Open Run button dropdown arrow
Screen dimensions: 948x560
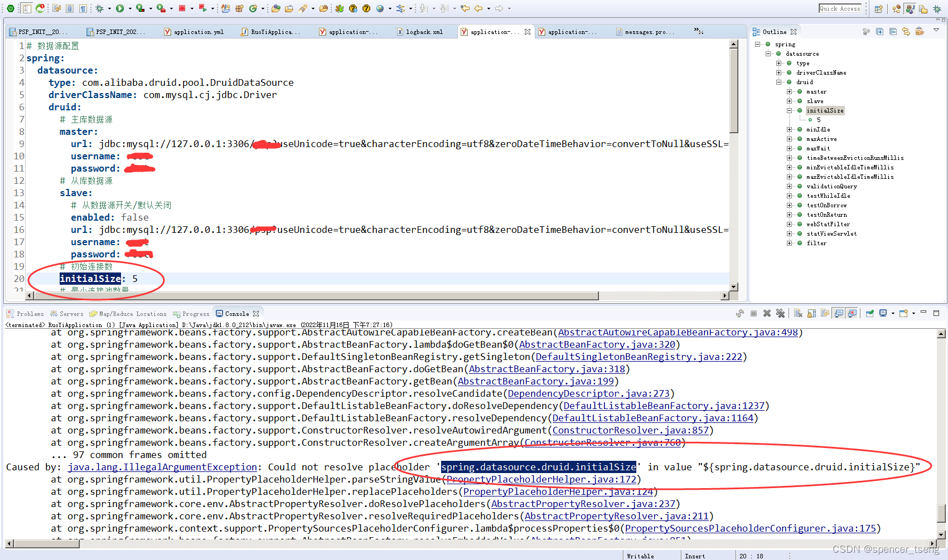coord(130,8)
